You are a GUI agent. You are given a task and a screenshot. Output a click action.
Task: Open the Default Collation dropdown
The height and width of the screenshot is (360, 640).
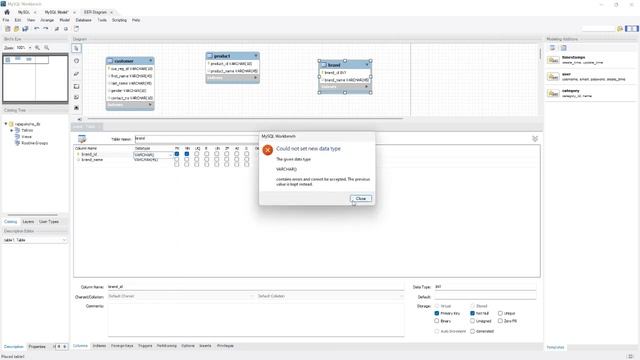tap(330, 296)
